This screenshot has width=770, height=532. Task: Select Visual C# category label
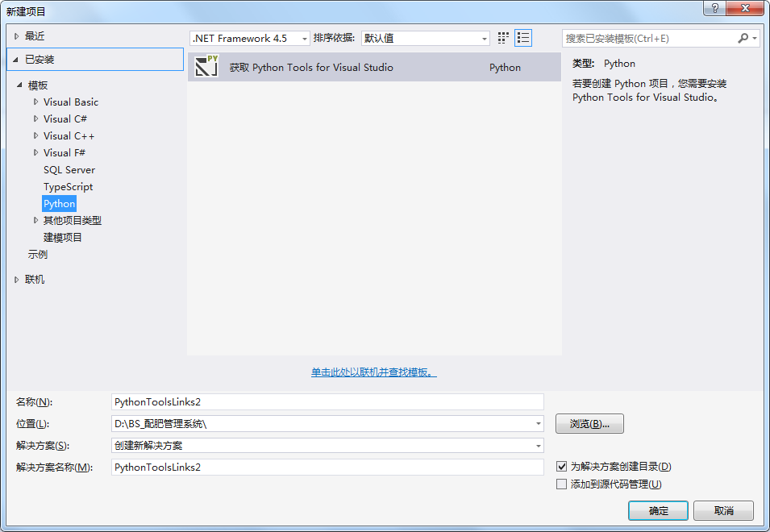[x=65, y=118]
